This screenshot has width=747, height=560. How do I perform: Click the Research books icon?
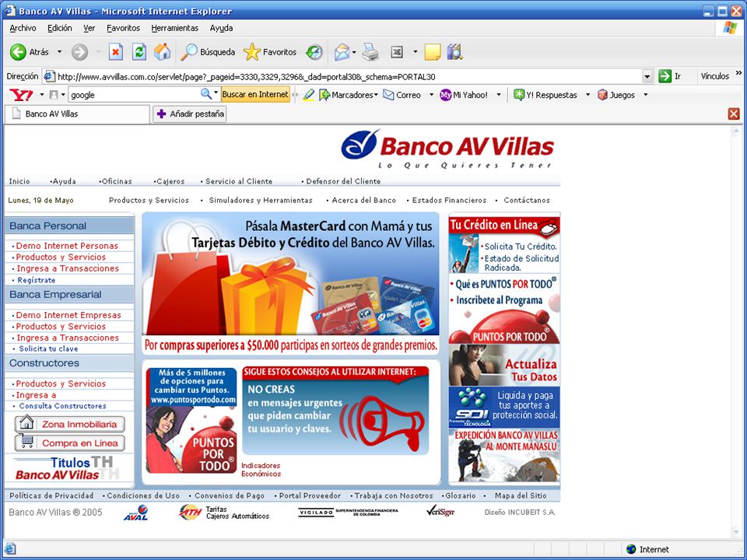(454, 52)
